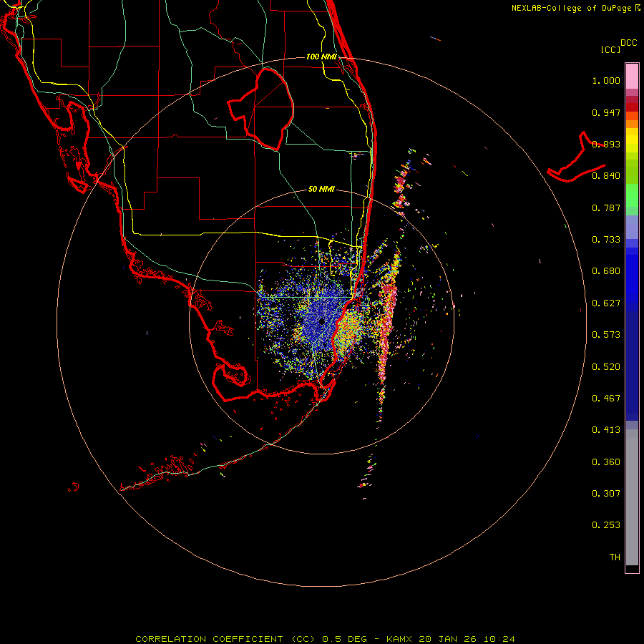Click the NEXLAB-College of DuPage credit text

[x=575, y=8]
